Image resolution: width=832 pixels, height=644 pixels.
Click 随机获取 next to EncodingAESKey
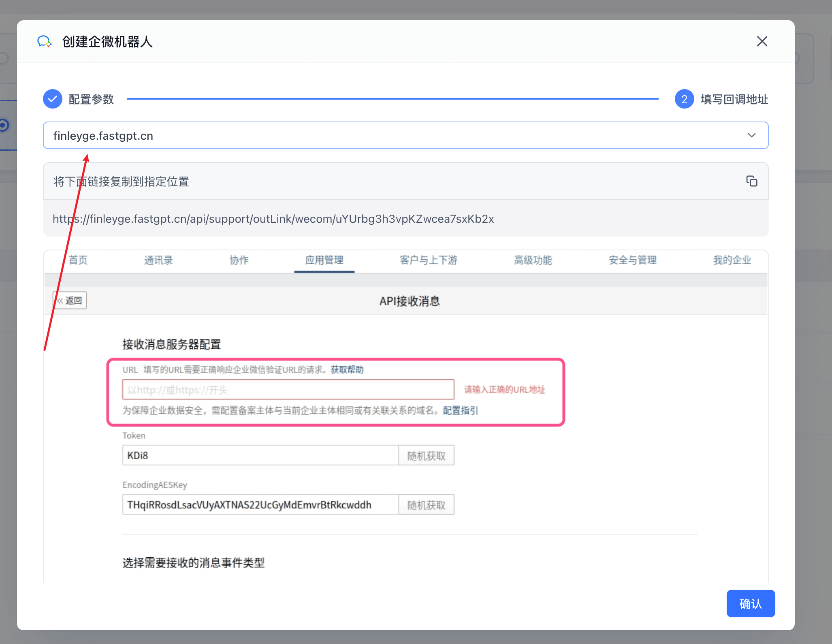click(x=427, y=504)
